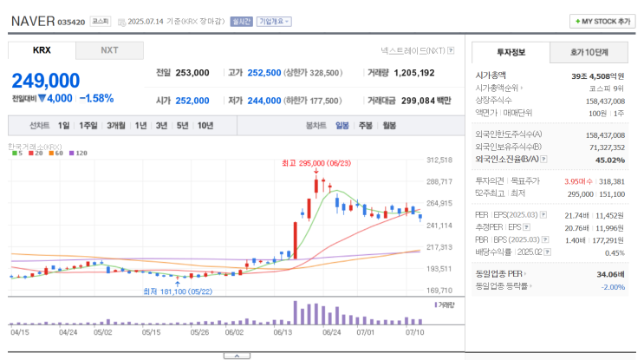Click the 코스피 market badge
This screenshot has width=644, height=360.
tap(101, 22)
